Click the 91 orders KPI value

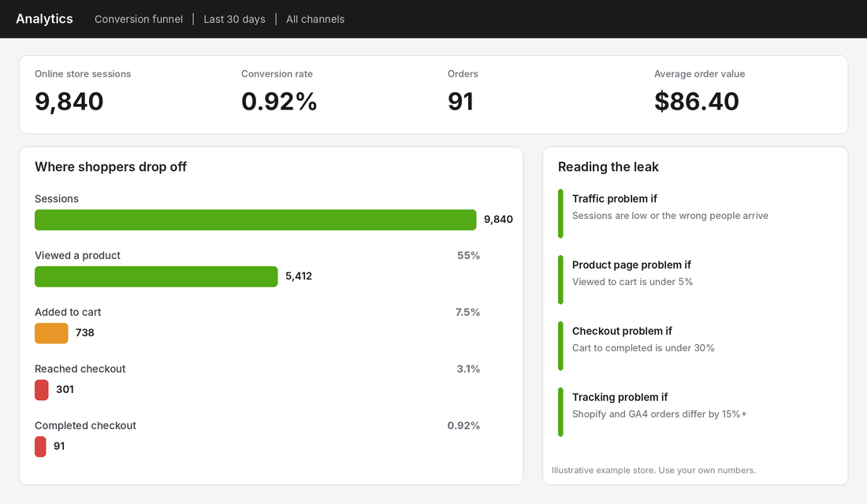click(x=460, y=101)
